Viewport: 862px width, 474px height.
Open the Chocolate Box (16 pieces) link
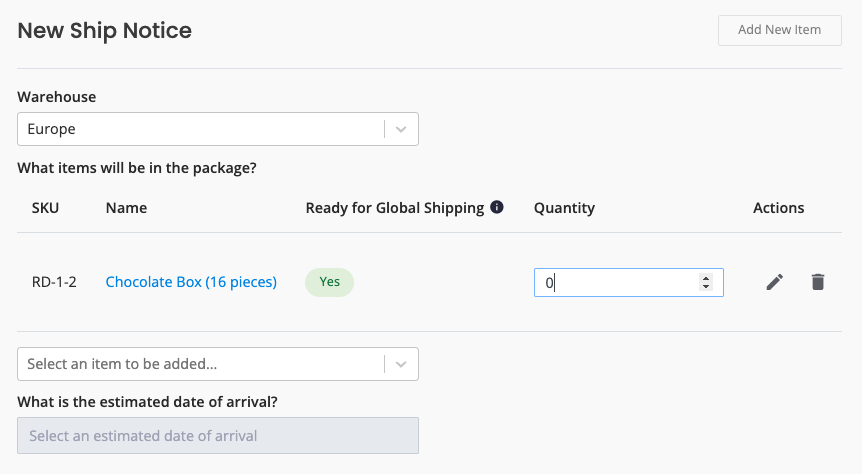[191, 282]
